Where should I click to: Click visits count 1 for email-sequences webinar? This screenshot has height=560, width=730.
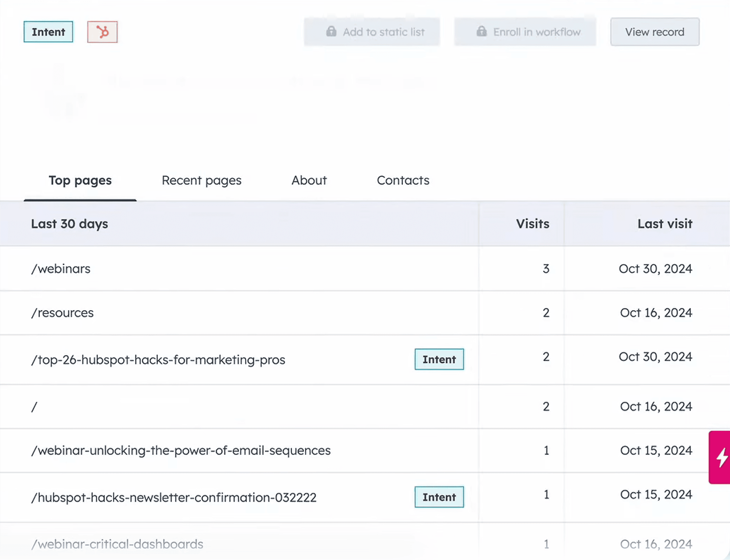546,451
